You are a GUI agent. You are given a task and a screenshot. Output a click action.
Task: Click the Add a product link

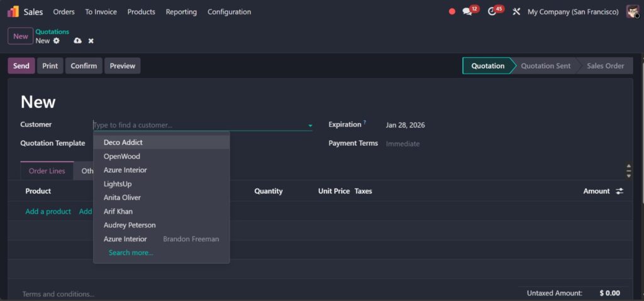point(48,212)
